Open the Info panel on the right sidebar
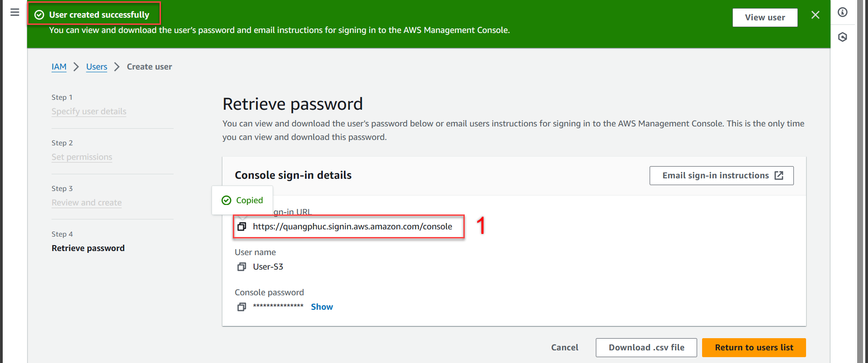This screenshot has height=363, width=868. point(843,12)
